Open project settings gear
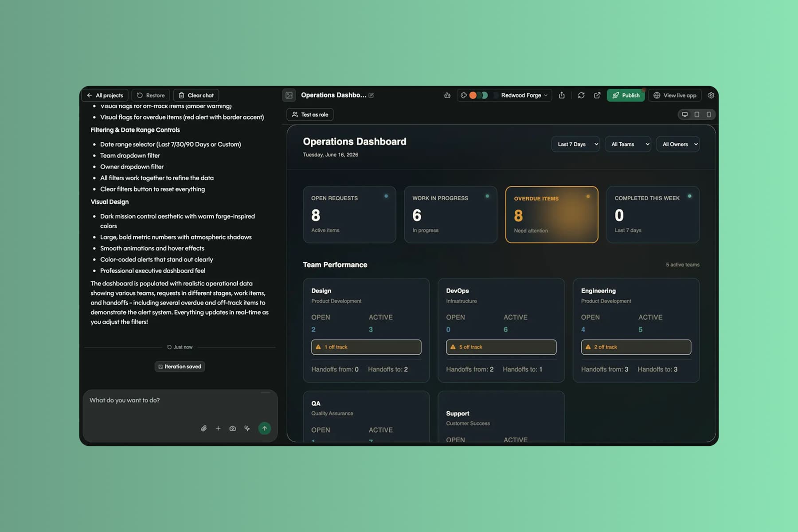This screenshot has width=798, height=532. (711, 95)
